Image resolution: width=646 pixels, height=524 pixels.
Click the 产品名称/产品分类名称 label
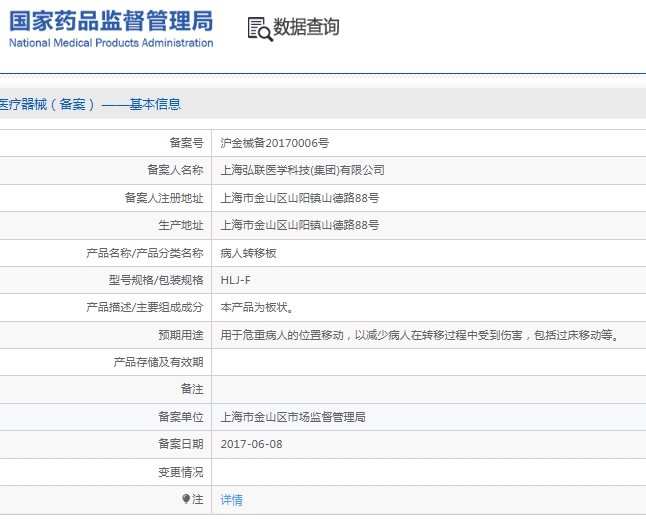[145, 253]
